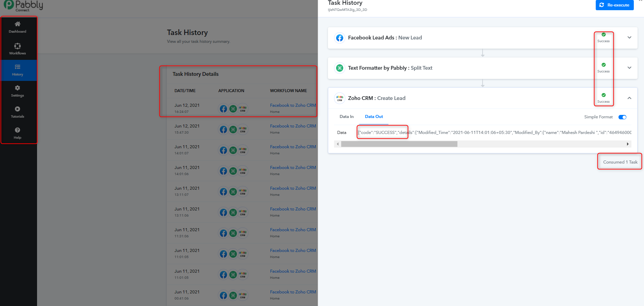Image resolution: width=644 pixels, height=306 pixels.
Task: Open Settings from the sidebar
Action: [17, 91]
